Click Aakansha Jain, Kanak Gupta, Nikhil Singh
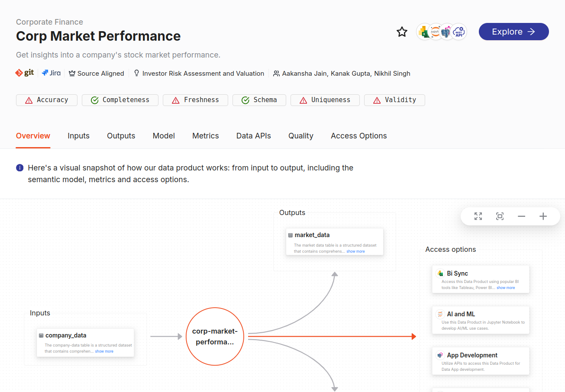The width and height of the screenshot is (565, 392). pyautogui.click(x=346, y=74)
